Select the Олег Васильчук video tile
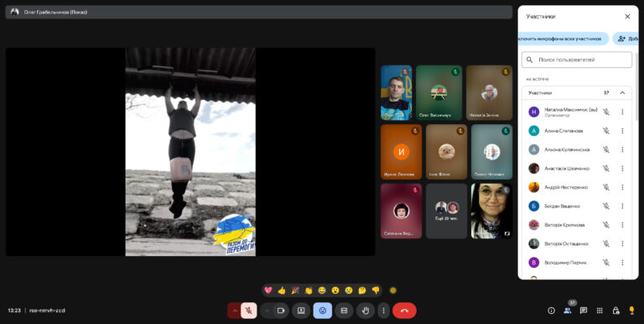The height and width of the screenshot is (324, 644). (x=439, y=92)
